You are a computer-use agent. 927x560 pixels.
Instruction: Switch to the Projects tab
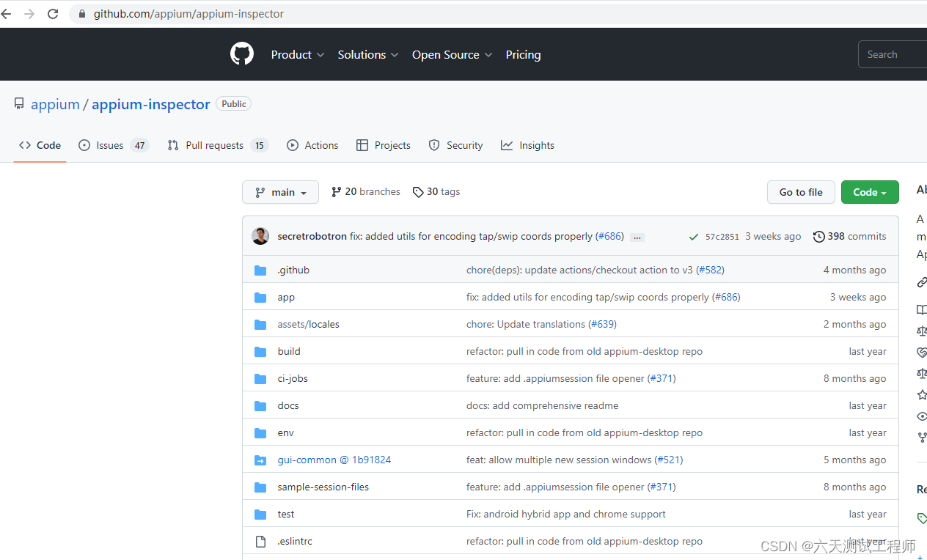[384, 145]
